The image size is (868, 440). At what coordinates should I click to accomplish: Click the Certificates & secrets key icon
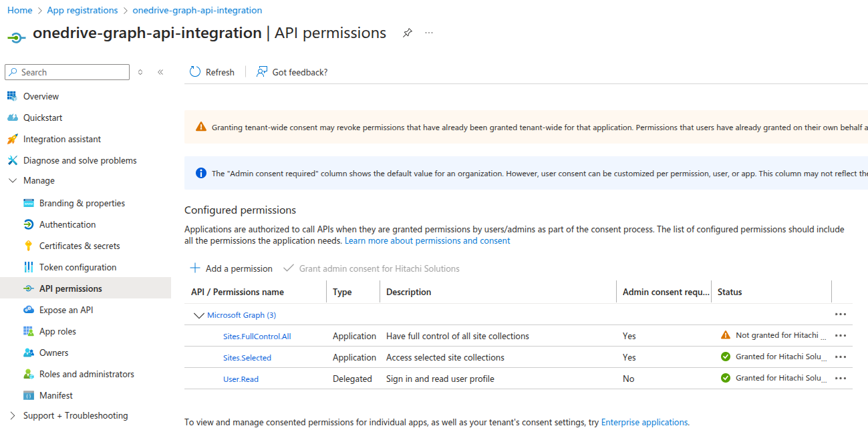28,246
